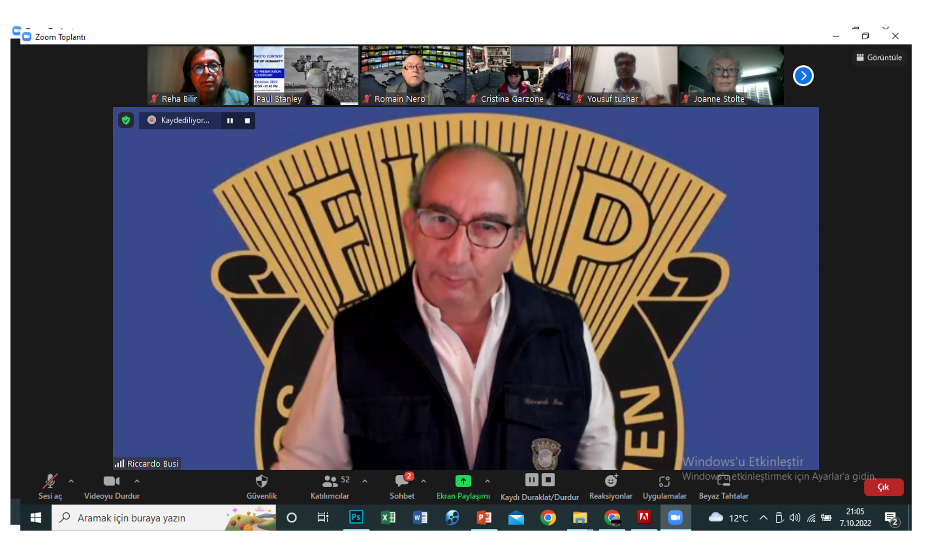The height and width of the screenshot is (560, 932).
Task: Select Paul Stanley video thumbnail
Action: pos(306,75)
